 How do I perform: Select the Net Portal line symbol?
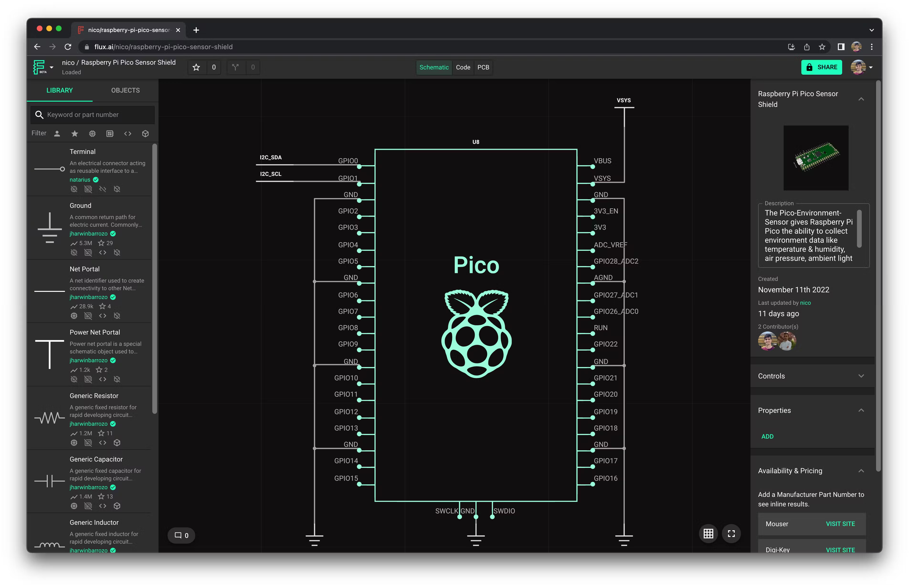click(50, 291)
